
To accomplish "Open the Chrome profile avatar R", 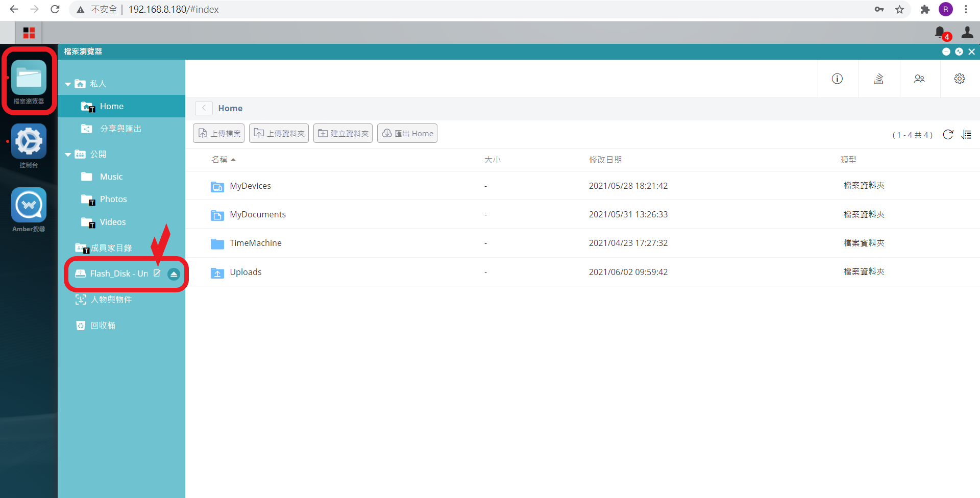I will (946, 9).
